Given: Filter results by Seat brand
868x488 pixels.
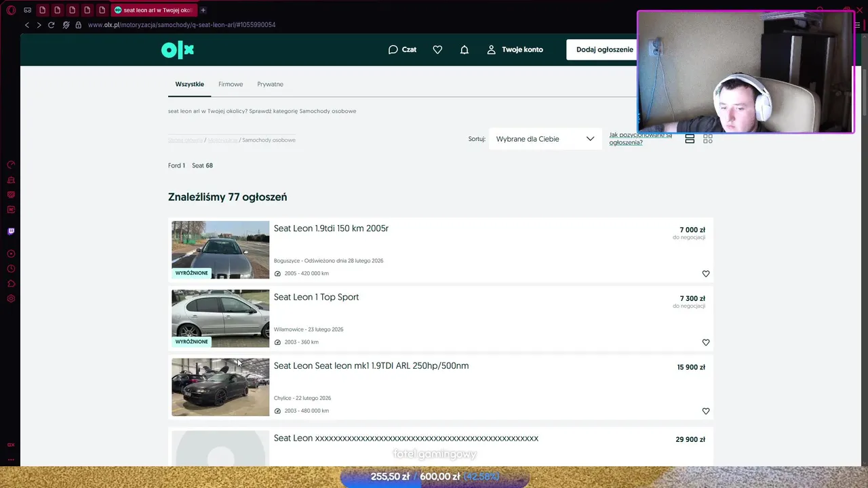Looking at the screenshot, I should (202, 165).
